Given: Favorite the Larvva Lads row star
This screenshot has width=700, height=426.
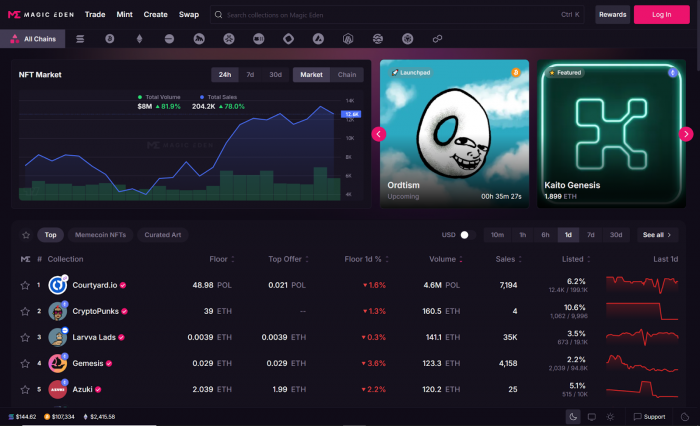Looking at the screenshot, I should click(x=25, y=338).
